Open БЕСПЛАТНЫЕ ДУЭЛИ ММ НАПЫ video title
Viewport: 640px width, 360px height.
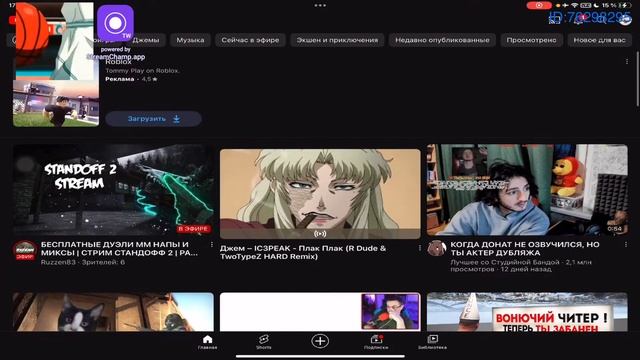119,249
